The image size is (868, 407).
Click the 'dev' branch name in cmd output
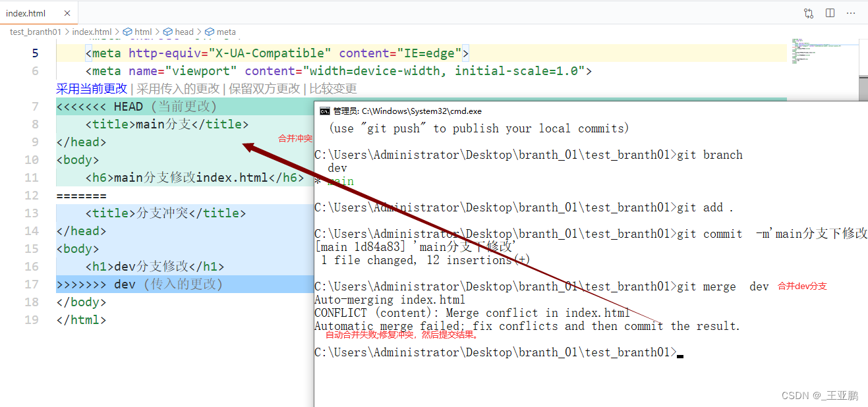coord(337,168)
